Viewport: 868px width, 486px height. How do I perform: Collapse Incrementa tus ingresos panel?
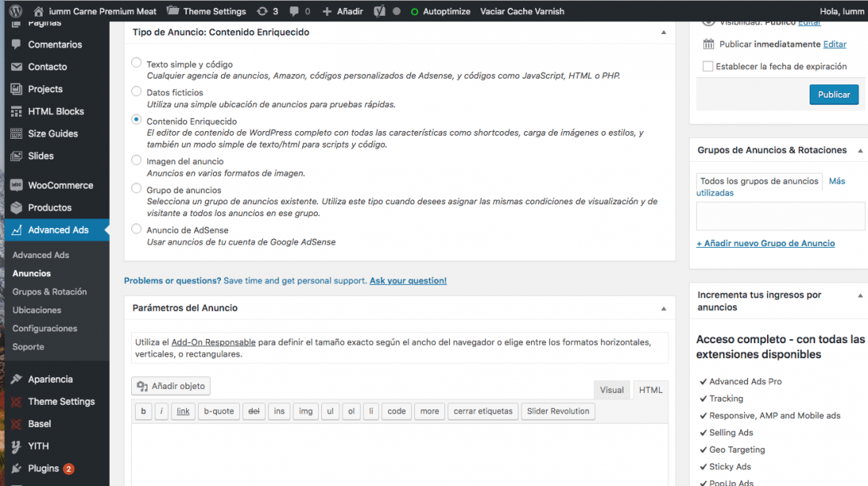860,296
